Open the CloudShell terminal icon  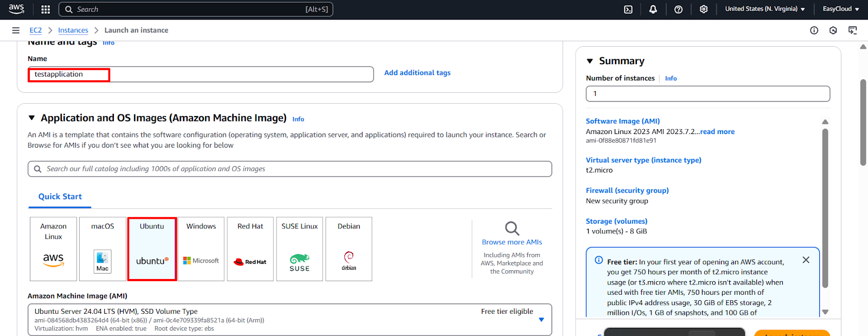[628, 9]
